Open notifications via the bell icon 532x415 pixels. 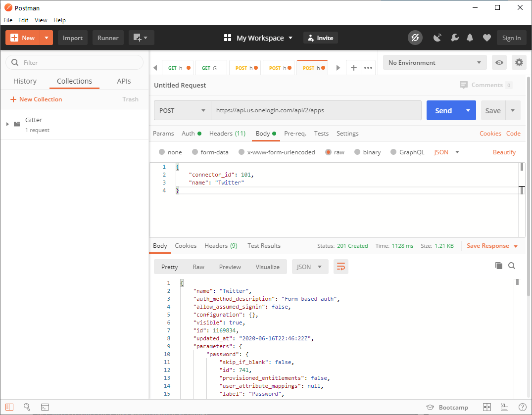pyautogui.click(x=470, y=37)
